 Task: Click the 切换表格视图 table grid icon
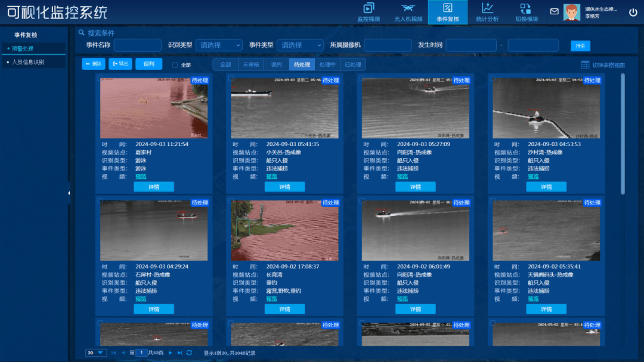[x=586, y=65]
